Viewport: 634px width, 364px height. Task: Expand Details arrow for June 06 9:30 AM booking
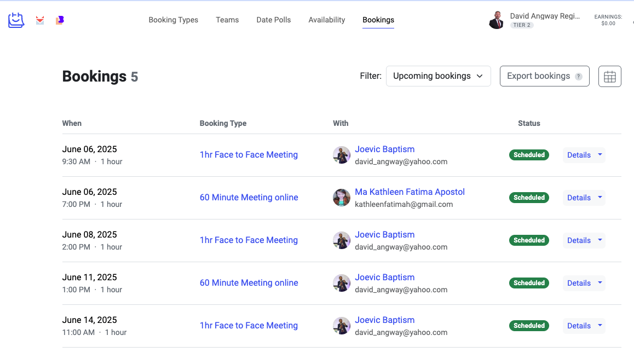(600, 155)
